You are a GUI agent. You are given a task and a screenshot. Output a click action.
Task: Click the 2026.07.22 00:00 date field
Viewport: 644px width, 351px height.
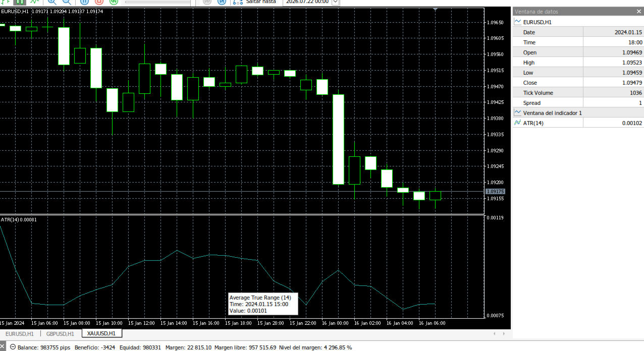click(307, 2)
